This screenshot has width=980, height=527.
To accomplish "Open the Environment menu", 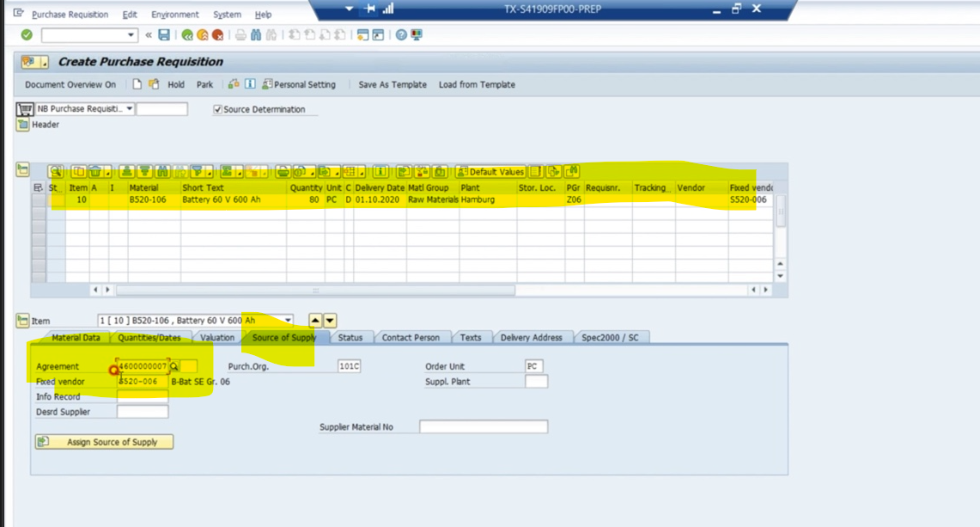I will point(175,15).
